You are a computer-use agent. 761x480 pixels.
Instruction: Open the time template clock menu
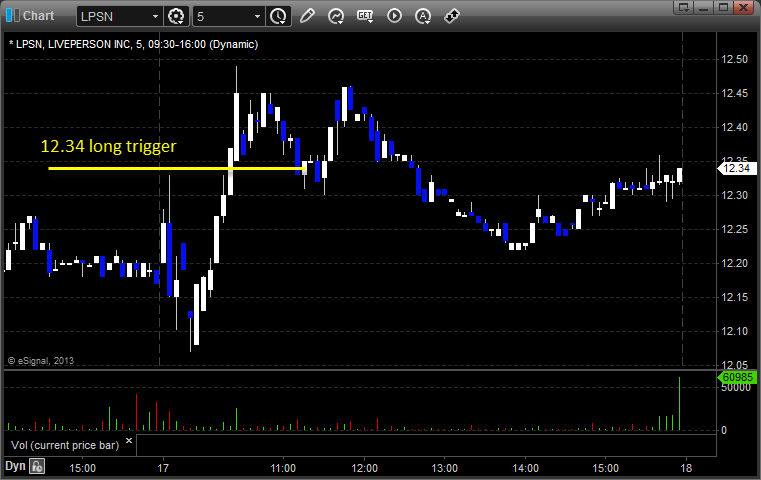279,16
